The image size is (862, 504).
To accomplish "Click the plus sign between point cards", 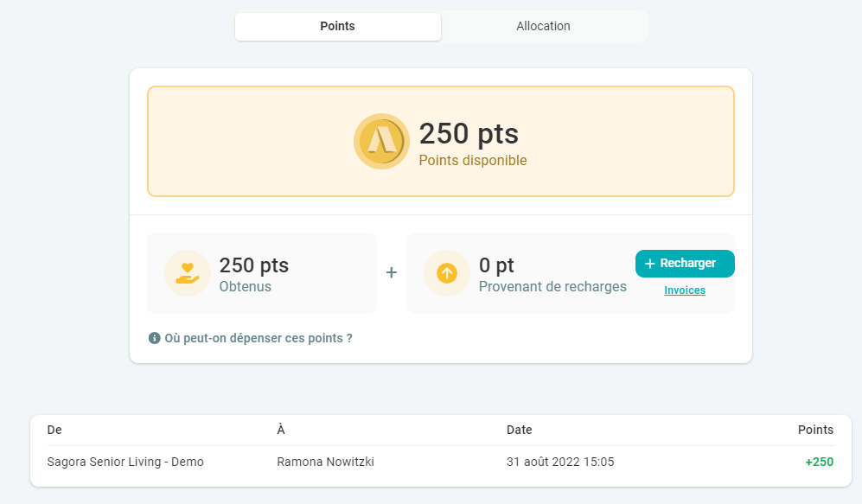I will tap(391, 272).
